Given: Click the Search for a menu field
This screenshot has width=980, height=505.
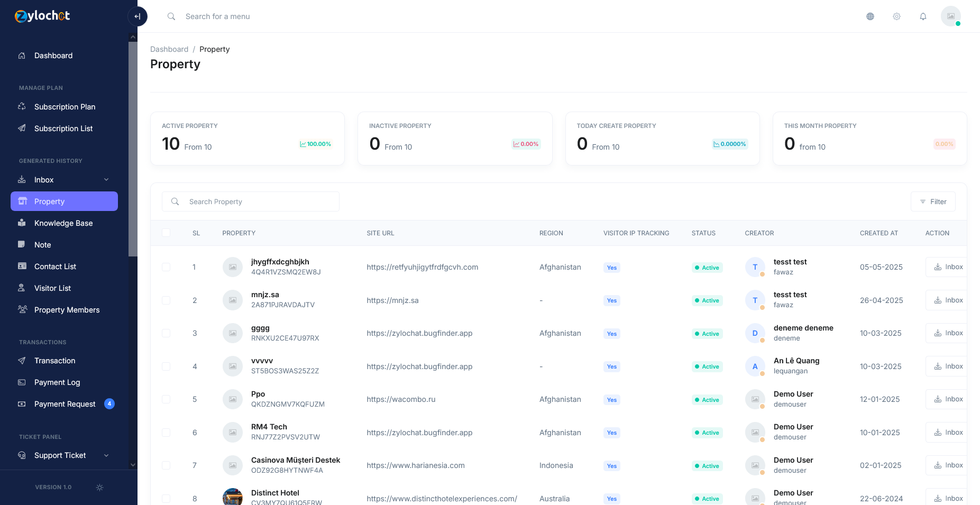Looking at the screenshot, I should click(x=217, y=16).
